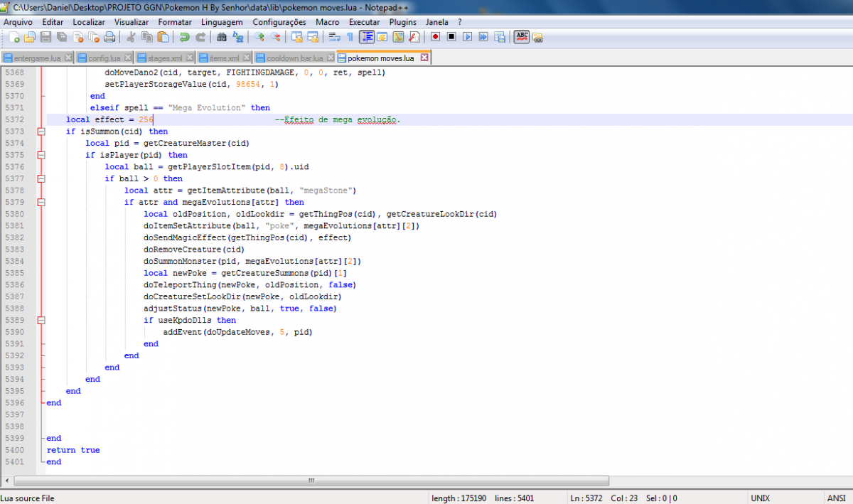The height and width of the screenshot is (504, 853).
Task: Click the Open file folder icon
Action: click(30, 36)
